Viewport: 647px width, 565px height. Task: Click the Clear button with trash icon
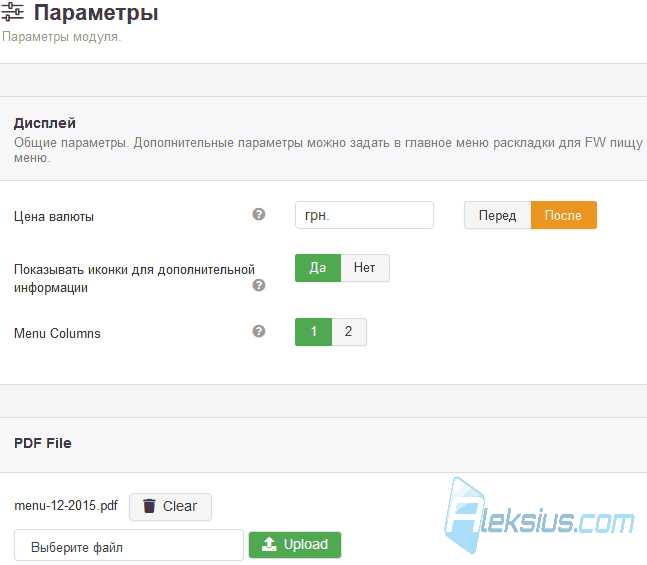pos(170,506)
